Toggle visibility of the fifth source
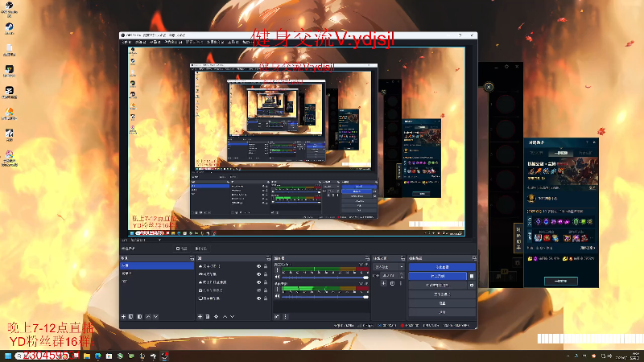The image size is (644, 362). pyautogui.click(x=258, y=298)
